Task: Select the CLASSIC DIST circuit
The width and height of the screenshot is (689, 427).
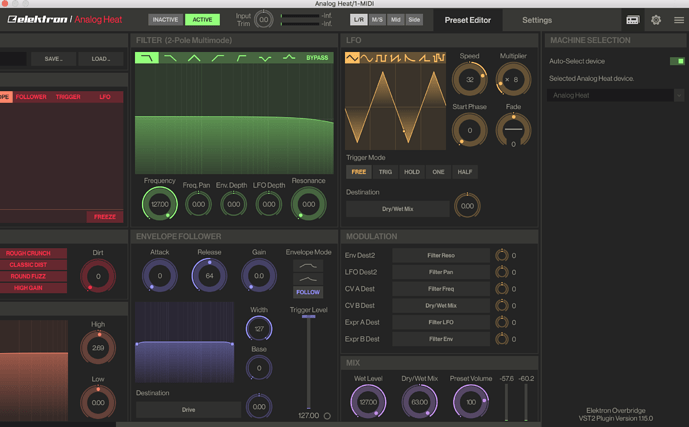Action: pyautogui.click(x=33, y=264)
